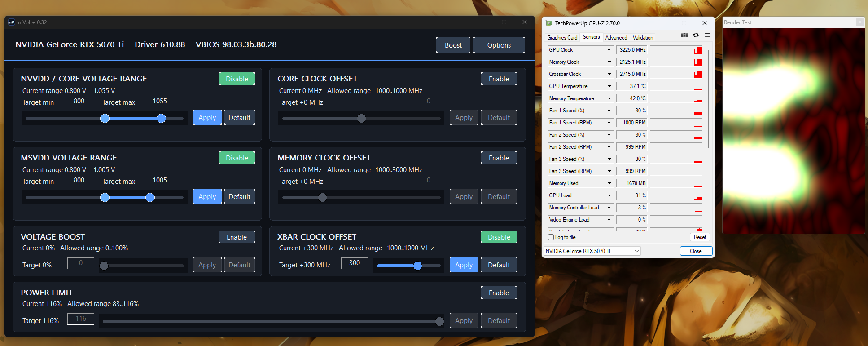Click the GPU Load sensor graph
This screenshot has height=346, width=868.
[676, 195]
